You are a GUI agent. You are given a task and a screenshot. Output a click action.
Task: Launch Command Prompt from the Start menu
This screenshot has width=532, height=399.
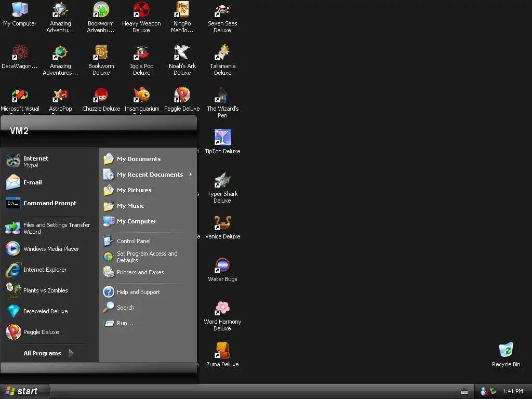click(49, 203)
